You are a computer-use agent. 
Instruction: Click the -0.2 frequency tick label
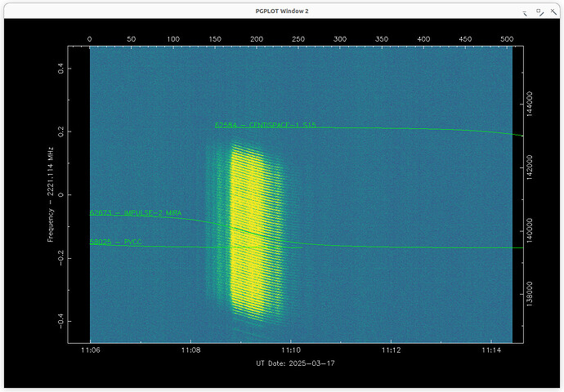pos(60,256)
